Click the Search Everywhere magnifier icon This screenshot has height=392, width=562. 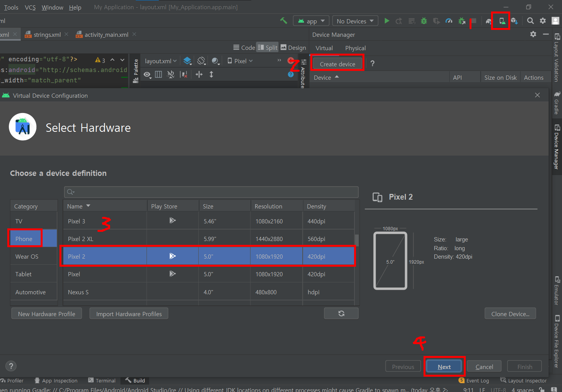[530, 21]
